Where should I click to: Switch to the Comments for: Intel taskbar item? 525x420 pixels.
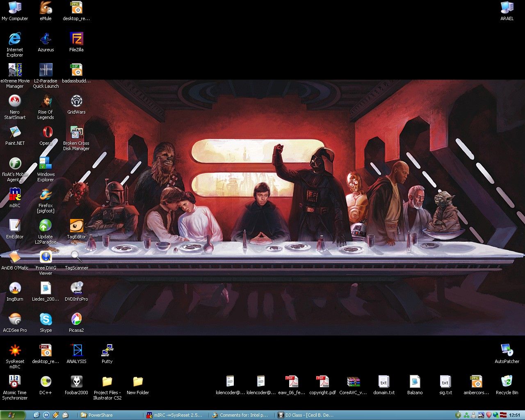[241, 415]
